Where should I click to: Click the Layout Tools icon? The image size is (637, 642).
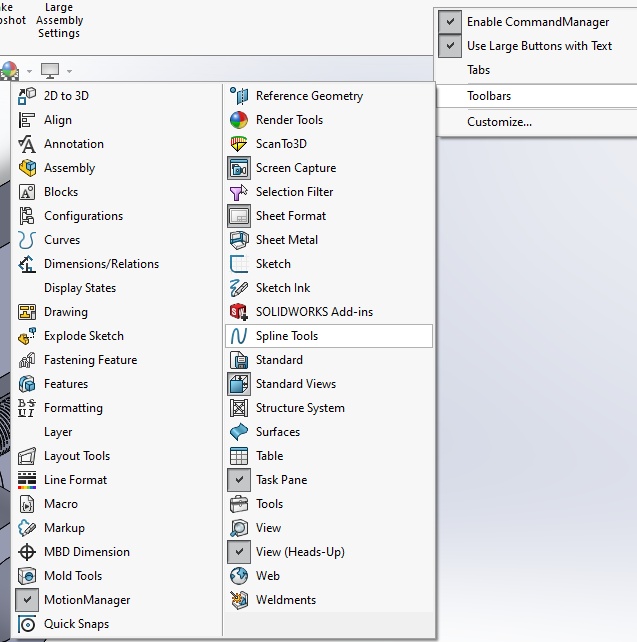[27, 456]
